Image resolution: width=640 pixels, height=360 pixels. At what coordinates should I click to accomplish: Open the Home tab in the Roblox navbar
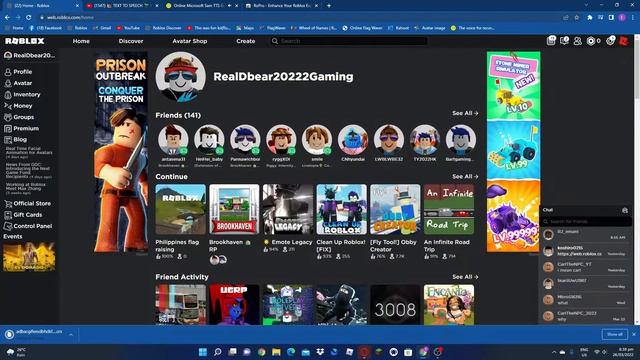[x=81, y=41]
